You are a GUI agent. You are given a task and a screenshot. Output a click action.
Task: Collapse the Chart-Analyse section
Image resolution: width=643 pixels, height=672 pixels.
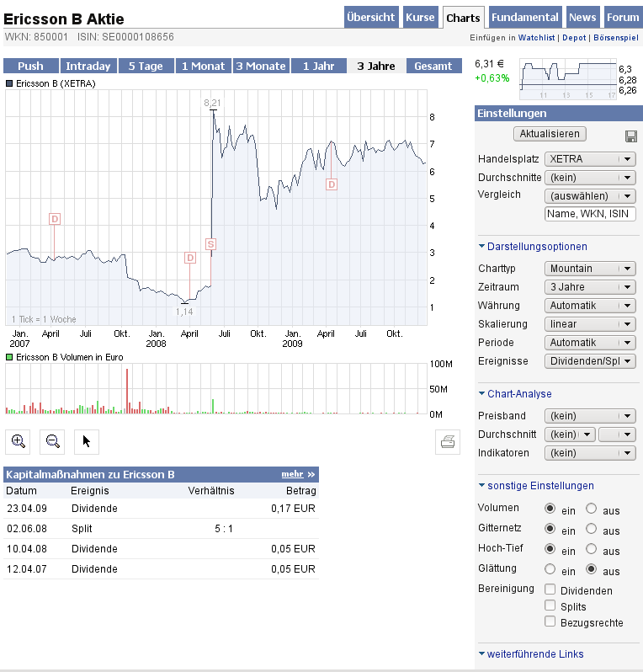(515, 394)
